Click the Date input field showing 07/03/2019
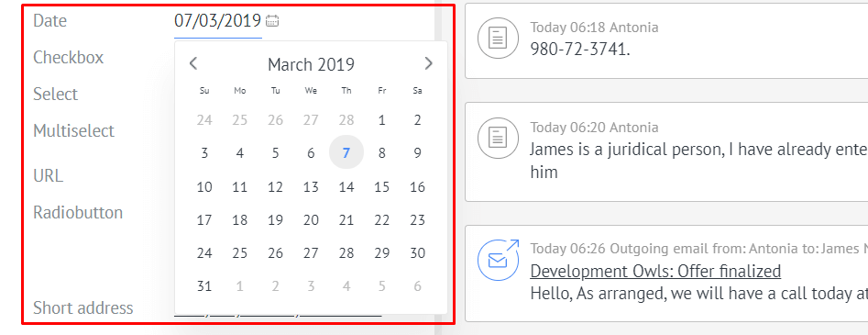 coord(217,21)
